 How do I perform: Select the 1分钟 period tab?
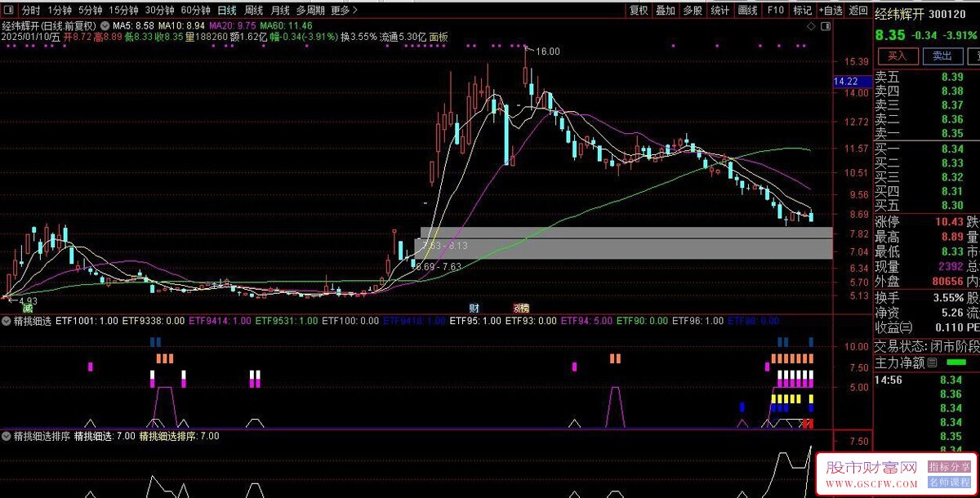tap(59, 11)
